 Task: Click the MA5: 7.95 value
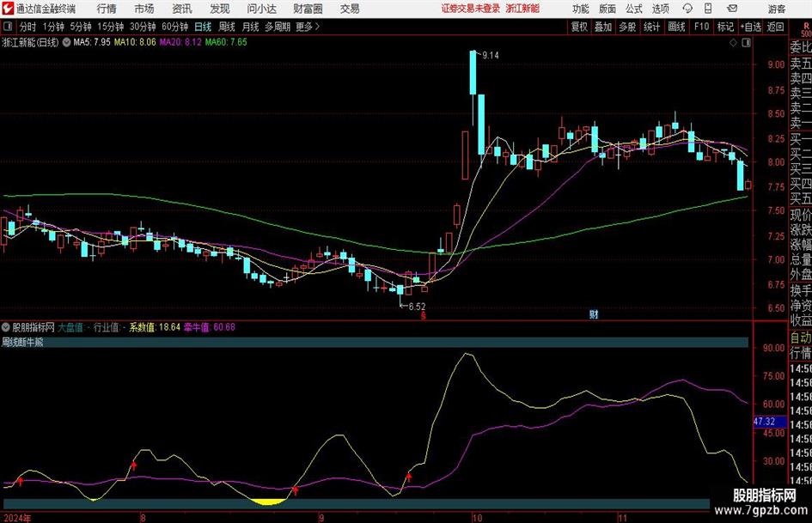click(x=92, y=42)
